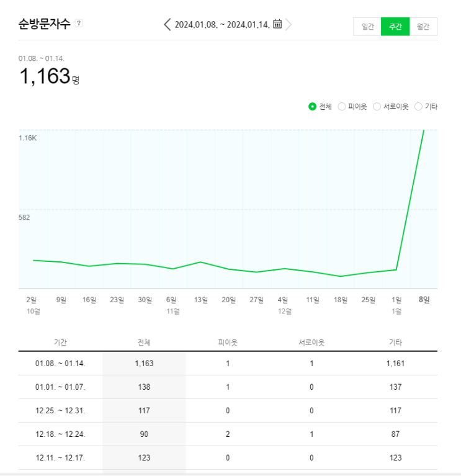This screenshot has height=476, width=461.
Task: Click the 8일 label on chart axis
Action: coord(424,300)
